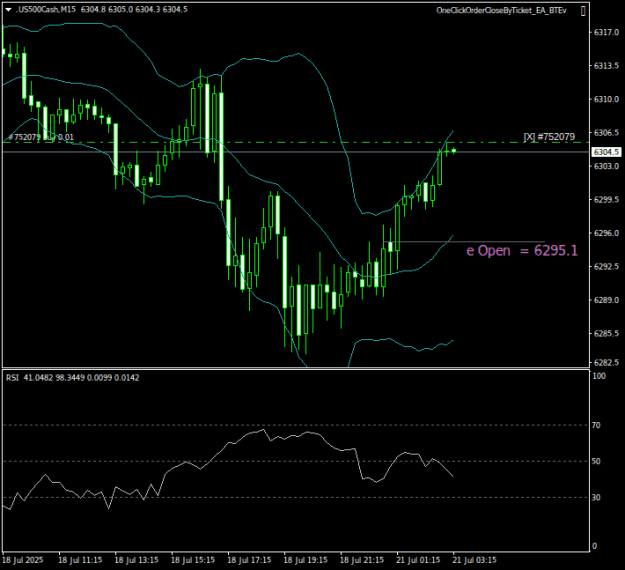Image resolution: width=625 pixels, height=570 pixels.
Task: Select the #752079 buy 0.01 order label
Action: (x=40, y=137)
